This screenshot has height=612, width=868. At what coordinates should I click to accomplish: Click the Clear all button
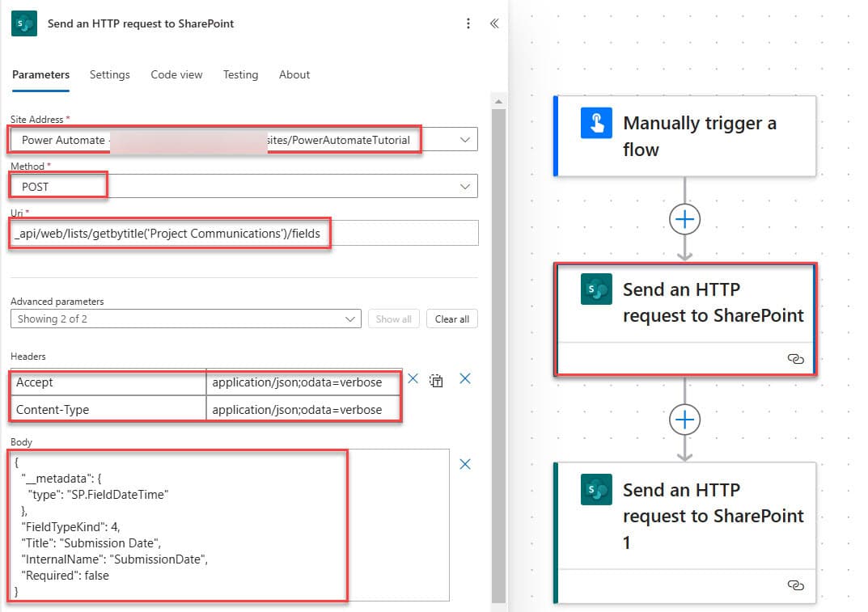[x=451, y=319]
